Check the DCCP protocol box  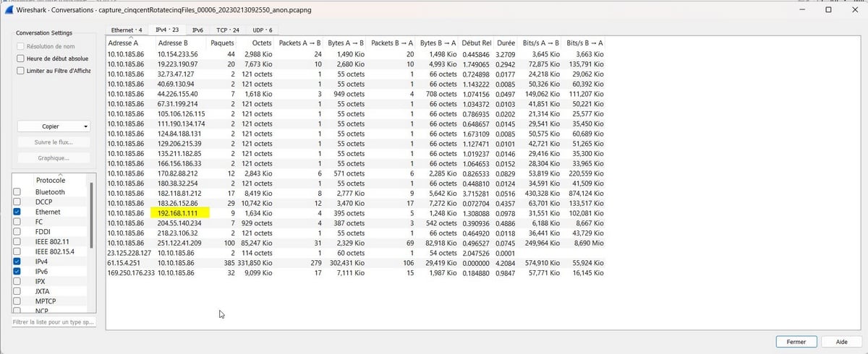click(x=17, y=202)
